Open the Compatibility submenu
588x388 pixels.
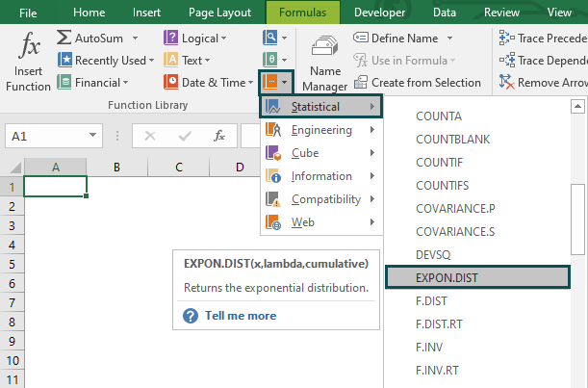point(321,199)
